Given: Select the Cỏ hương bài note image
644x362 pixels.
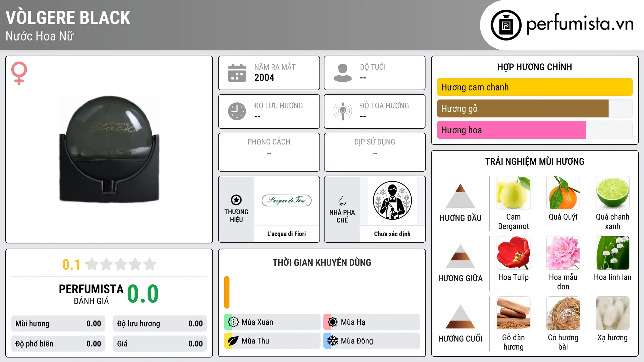Looking at the screenshot, I should pos(563,313).
